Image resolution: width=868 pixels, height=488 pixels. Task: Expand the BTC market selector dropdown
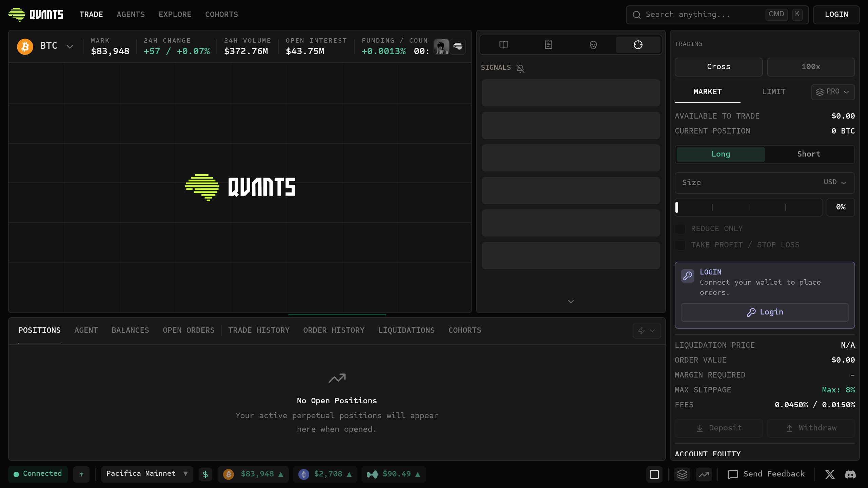click(x=45, y=46)
